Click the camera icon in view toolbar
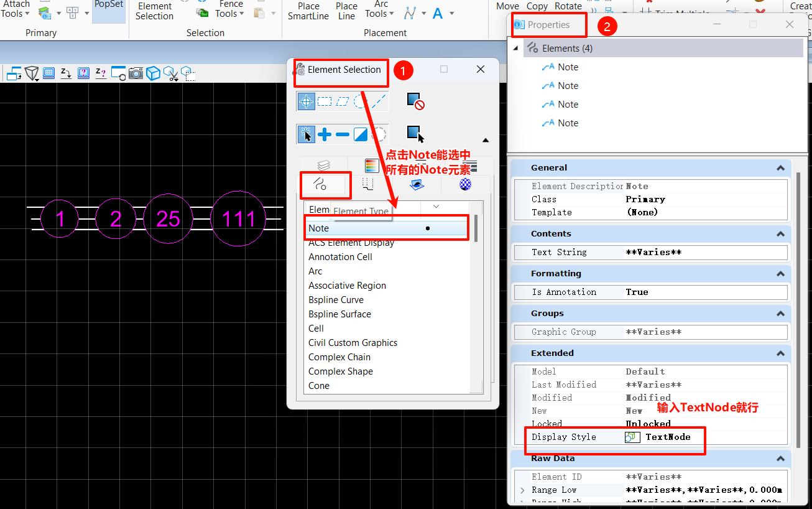 (136, 73)
